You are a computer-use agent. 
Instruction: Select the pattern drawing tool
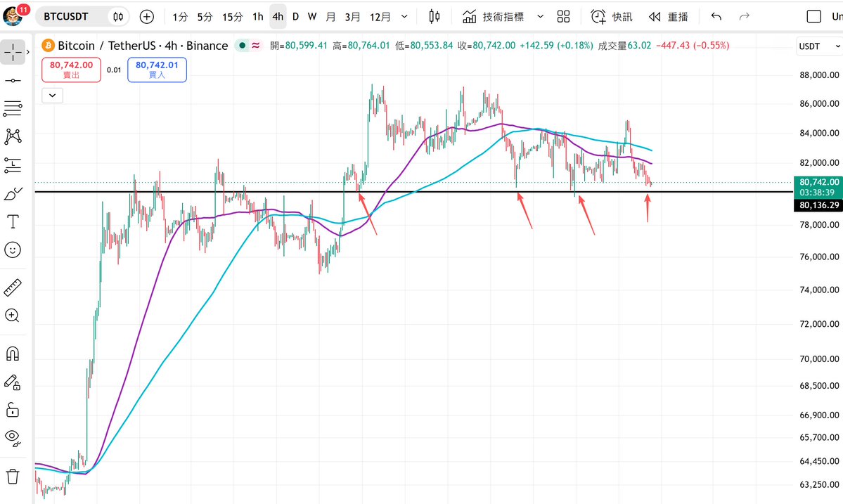pyautogui.click(x=13, y=136)
